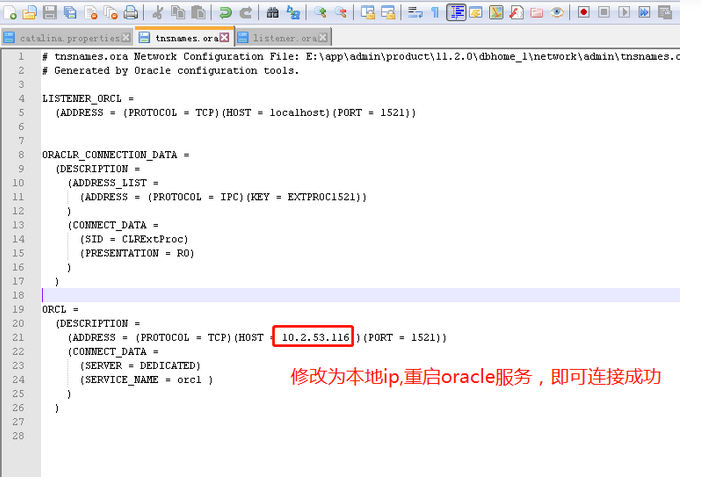Toggle word wrap
701x479 pixels.
click(415, 13)
